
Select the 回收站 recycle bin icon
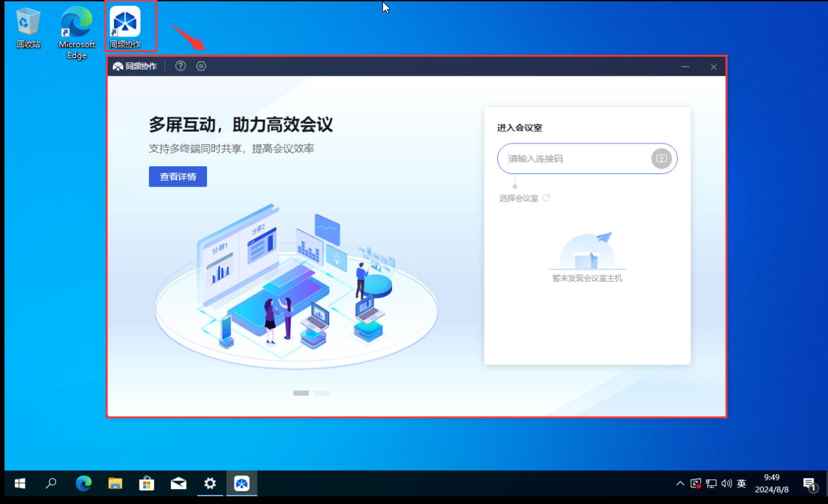pyautogui.click(x=28, y=28)
